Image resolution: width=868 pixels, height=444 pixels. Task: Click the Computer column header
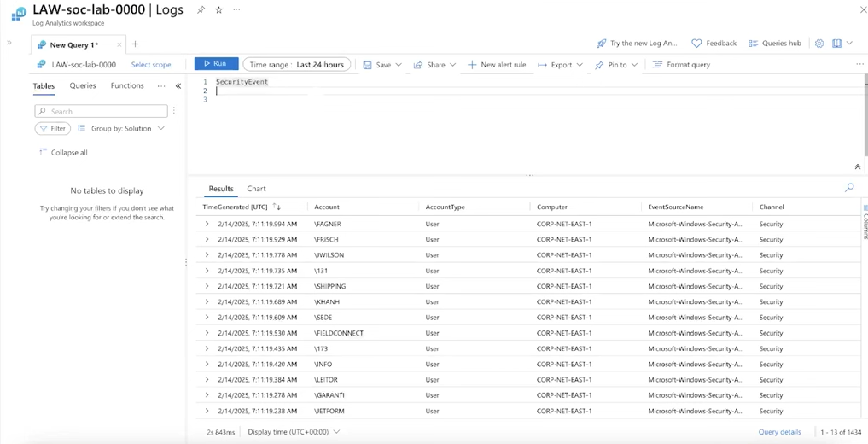click(x=552, y=207)
